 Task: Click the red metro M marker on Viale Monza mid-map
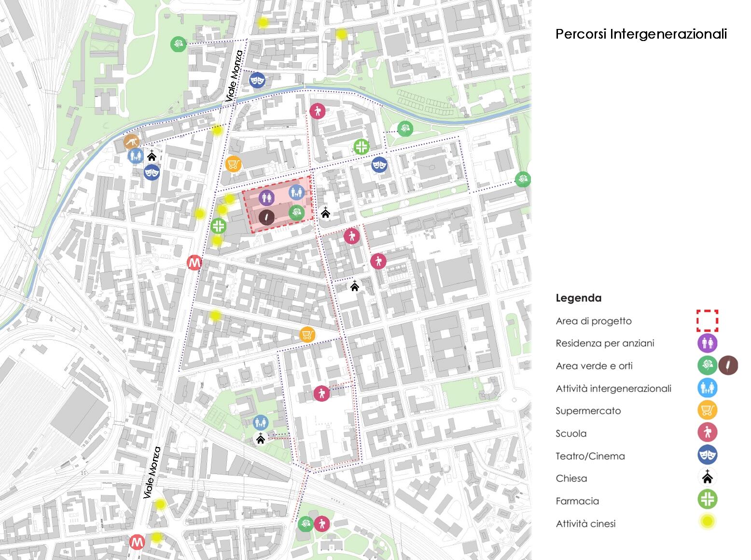pyautogui.click(x=194, y=263)
